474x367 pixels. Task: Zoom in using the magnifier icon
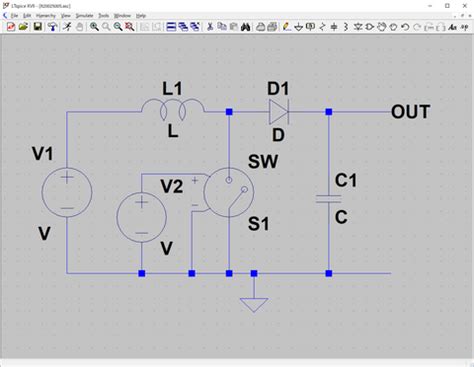(x=94, y=27)
